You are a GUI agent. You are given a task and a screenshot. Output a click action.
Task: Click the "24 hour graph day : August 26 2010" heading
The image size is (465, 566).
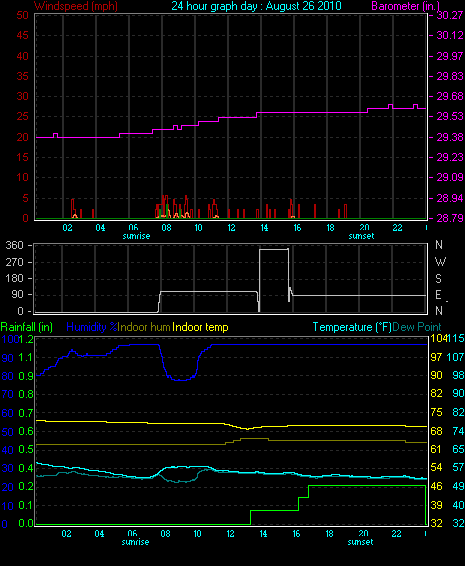pos(256,6)
